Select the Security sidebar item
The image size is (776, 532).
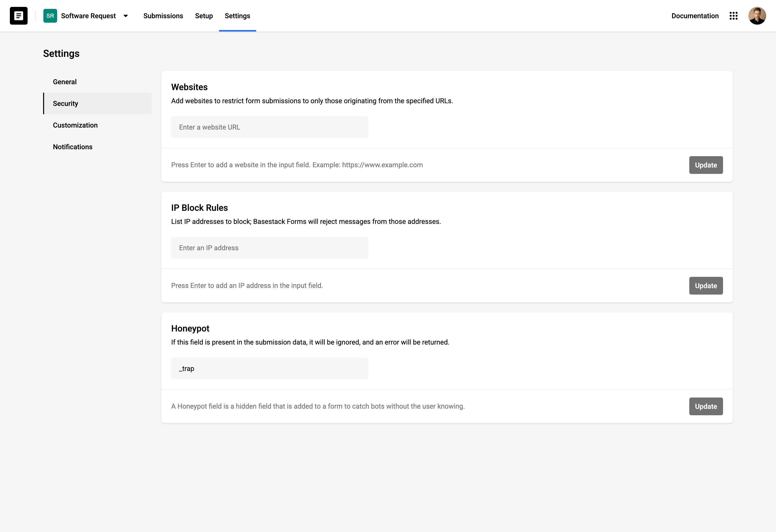[x=65, y=103]
